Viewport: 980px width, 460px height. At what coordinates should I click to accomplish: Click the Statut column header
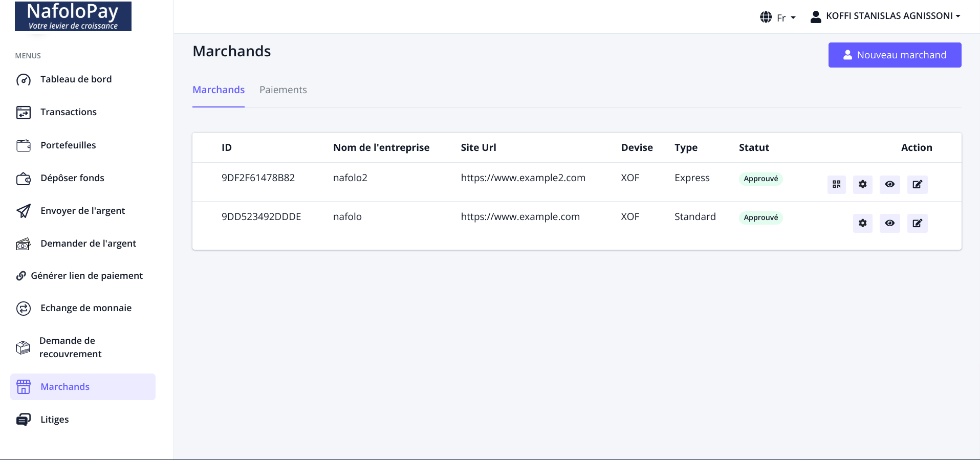coord(754,148)
